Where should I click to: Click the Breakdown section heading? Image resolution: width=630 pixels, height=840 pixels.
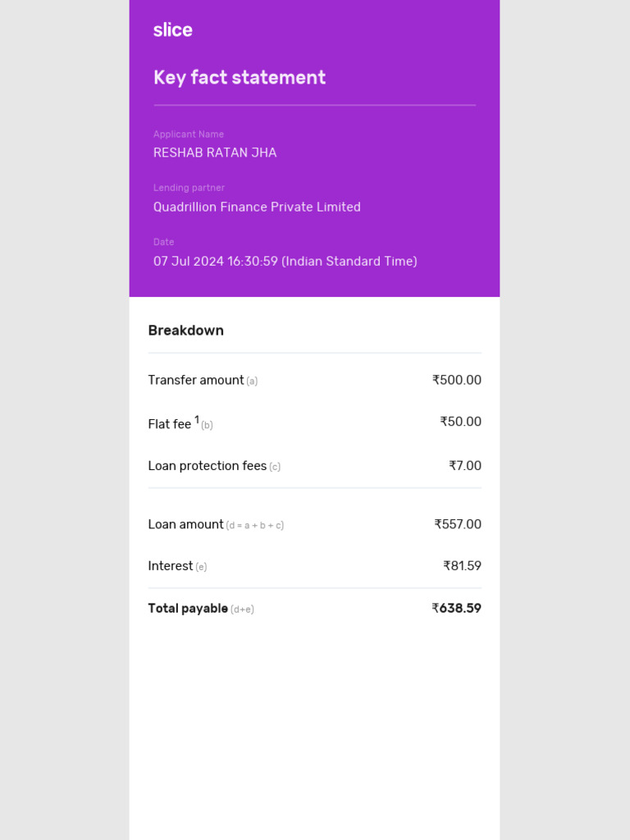pyautogui.click(x=185, y=331)
